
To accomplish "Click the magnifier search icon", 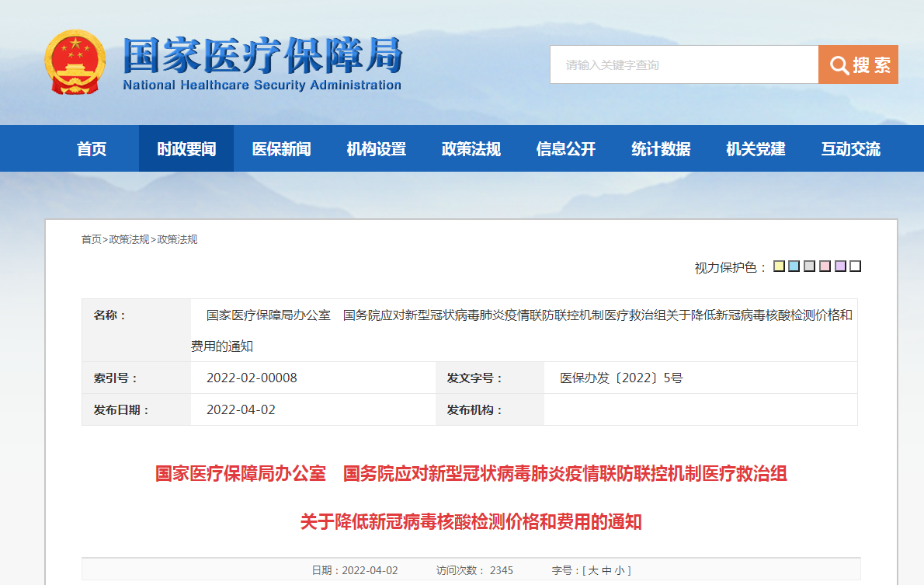I will 839,64.
